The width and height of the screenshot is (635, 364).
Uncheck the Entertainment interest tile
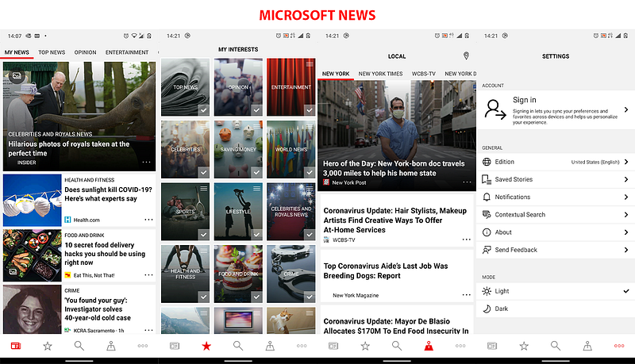coord(310,110)
